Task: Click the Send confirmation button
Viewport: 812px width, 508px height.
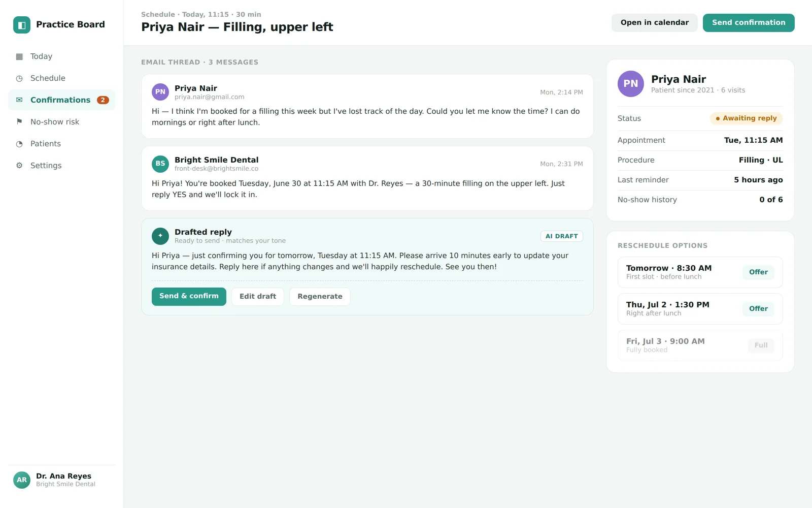Action: click(x=749, y=23)
